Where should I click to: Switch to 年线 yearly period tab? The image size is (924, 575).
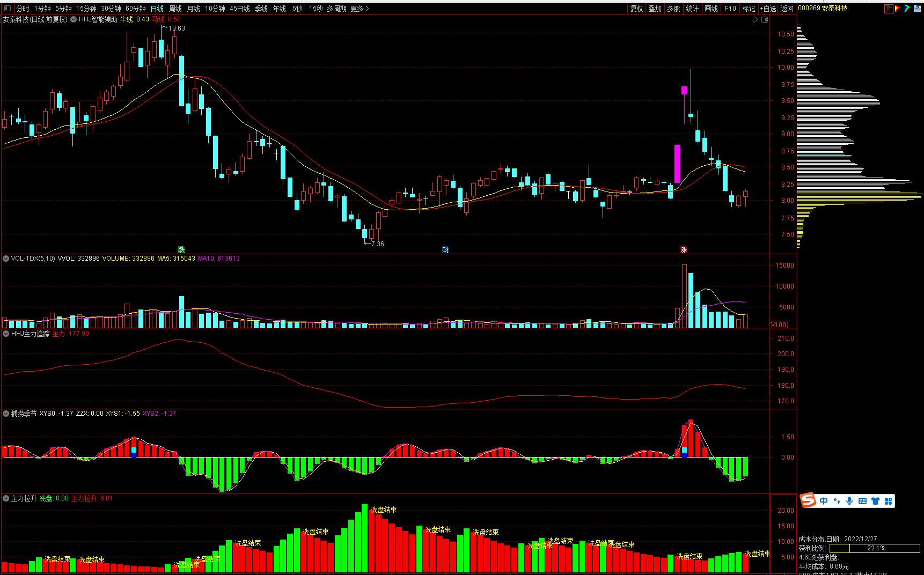[x=280, y=9]
